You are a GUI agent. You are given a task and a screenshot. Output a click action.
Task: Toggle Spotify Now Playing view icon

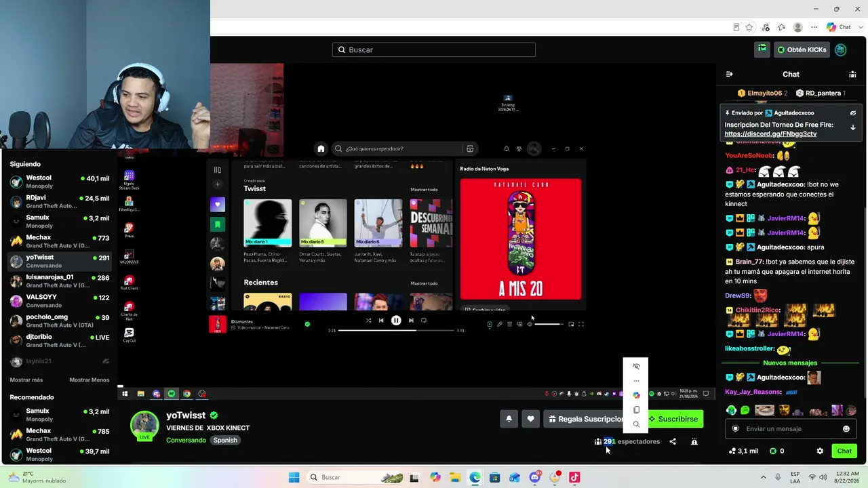click(x=490, y=325)
